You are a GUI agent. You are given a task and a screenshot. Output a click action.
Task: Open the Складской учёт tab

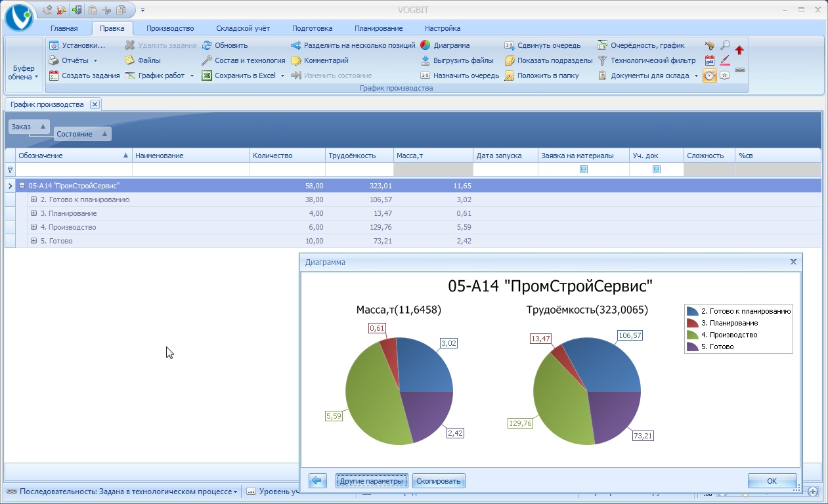[243, 28]
